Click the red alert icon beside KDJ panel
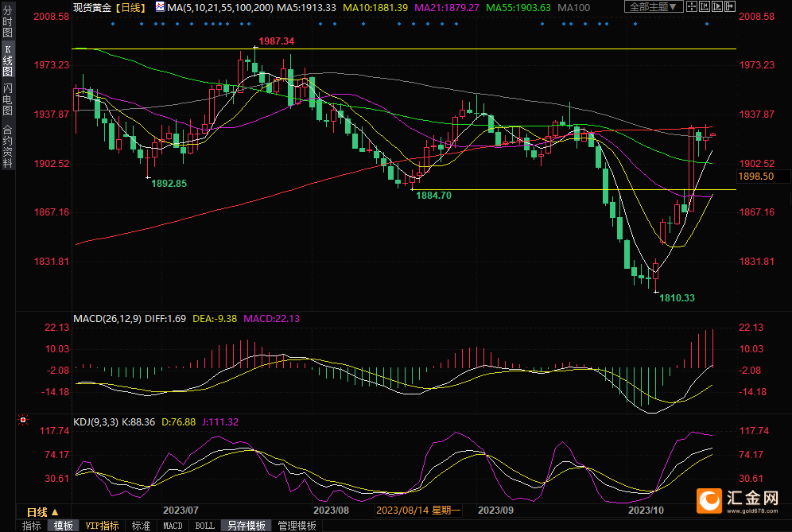This screenshot has height=532, width=792. pos(23,420)
